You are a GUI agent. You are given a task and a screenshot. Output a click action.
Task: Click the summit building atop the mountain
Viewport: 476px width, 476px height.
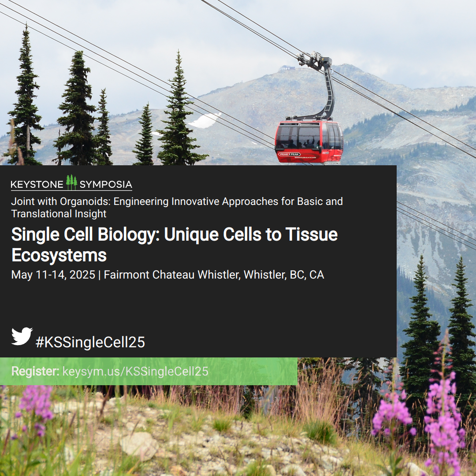[288, 68]
